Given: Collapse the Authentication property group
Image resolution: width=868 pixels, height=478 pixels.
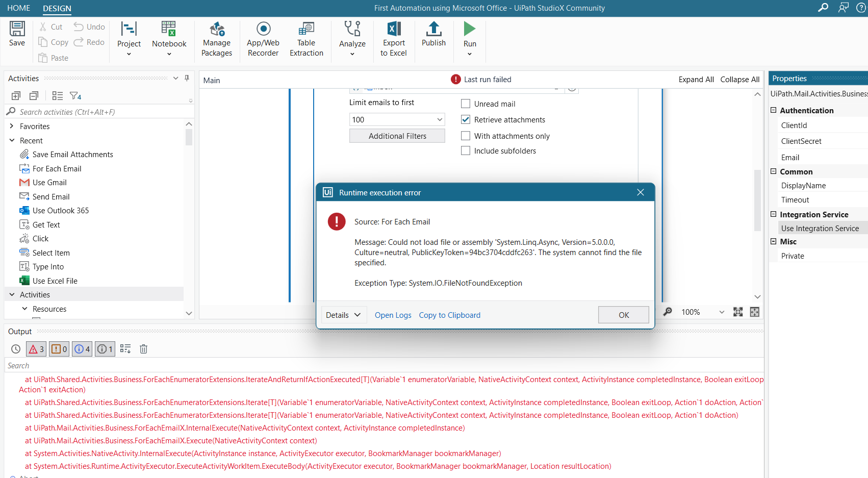Looking at the screenshot, I should point(774,110).
